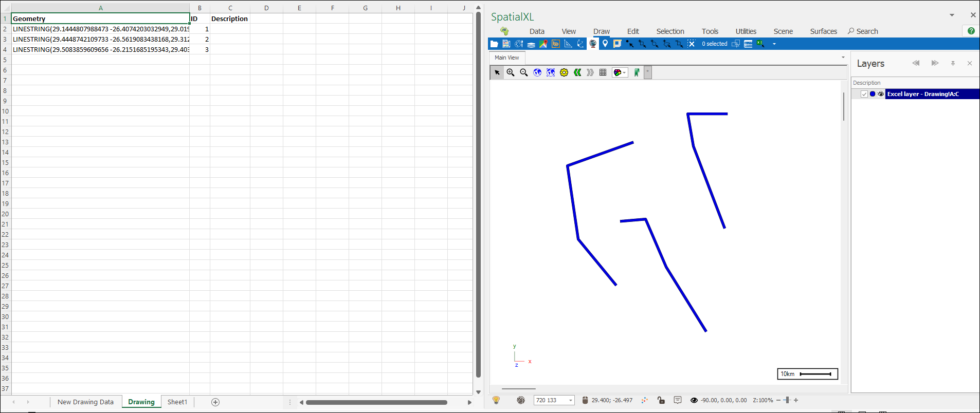Screen dimensions: 980x413
Task: Toggle the padlock icon in status bar
Action: click(661, 400)
